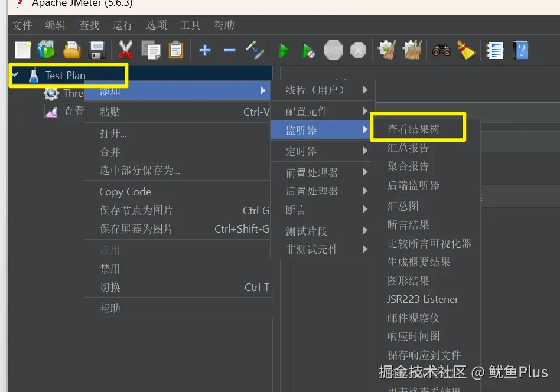Add the 生成概要结果 listener

(x=426, y=262)
